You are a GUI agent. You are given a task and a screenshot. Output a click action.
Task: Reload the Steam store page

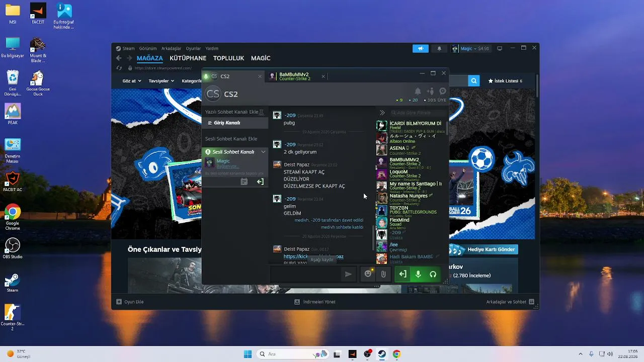click(x=119, y=68)
